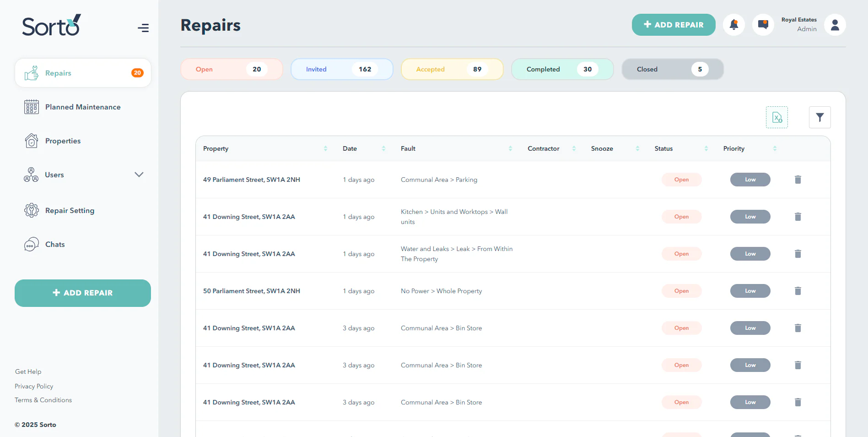Screen dimensions: 868x437
Task: Delete the No Power Whole Property repair
Action: tap(798, 291)
